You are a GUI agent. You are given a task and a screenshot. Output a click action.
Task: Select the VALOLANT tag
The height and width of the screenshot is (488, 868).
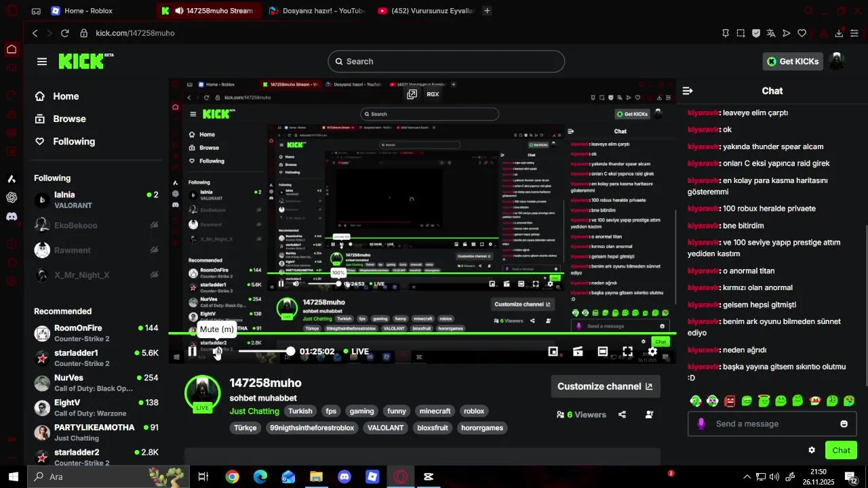pyautogui.click(x=385, y=428)
